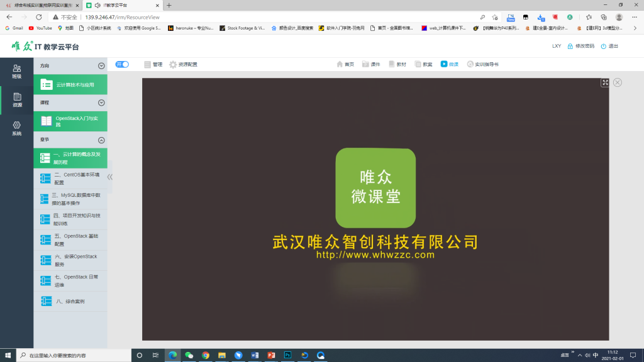The height and width of the screenshot is (362, 644).
Task: Collapse the 课程 course section
Action: [101, 103]
